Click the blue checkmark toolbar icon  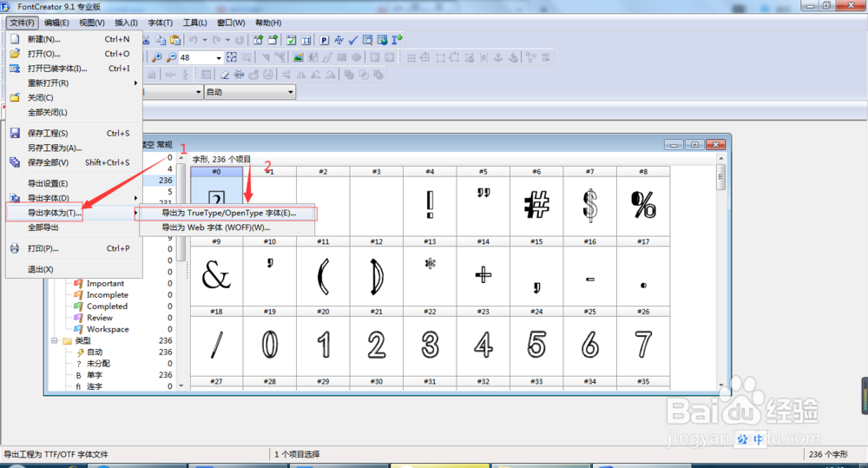(352, 40)
